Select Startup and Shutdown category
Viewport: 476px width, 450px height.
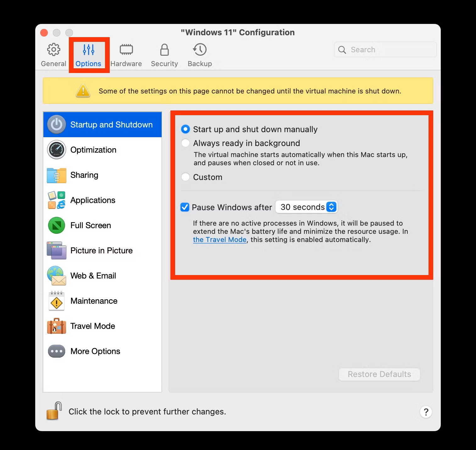[111, 125]
